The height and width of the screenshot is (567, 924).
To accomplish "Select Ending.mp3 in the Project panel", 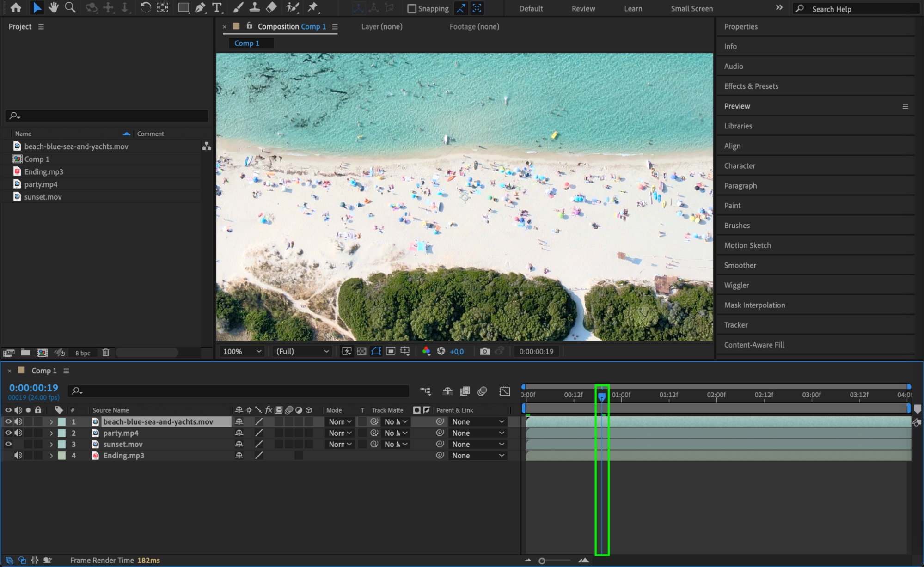I will (44, 171).
